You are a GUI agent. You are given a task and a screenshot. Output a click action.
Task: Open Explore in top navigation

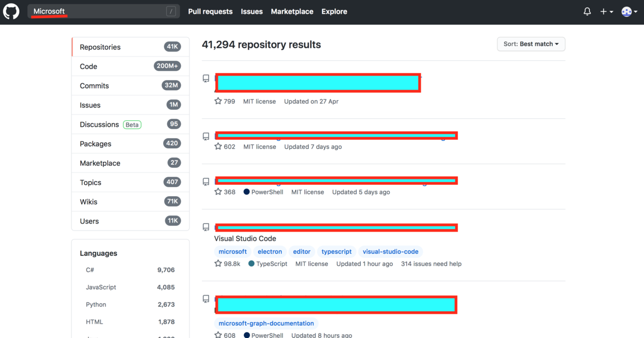click(x=334, y=11)
